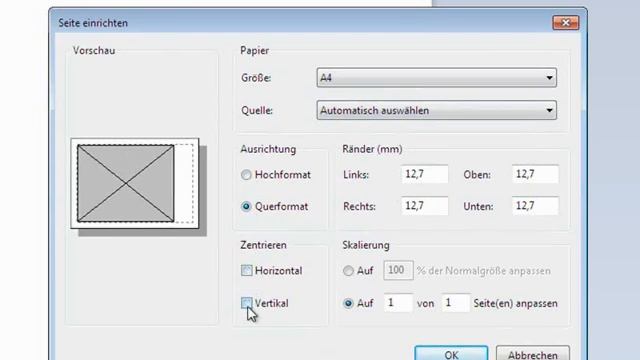Click the Vorschau page preview thumbnail

pos(138,187)
